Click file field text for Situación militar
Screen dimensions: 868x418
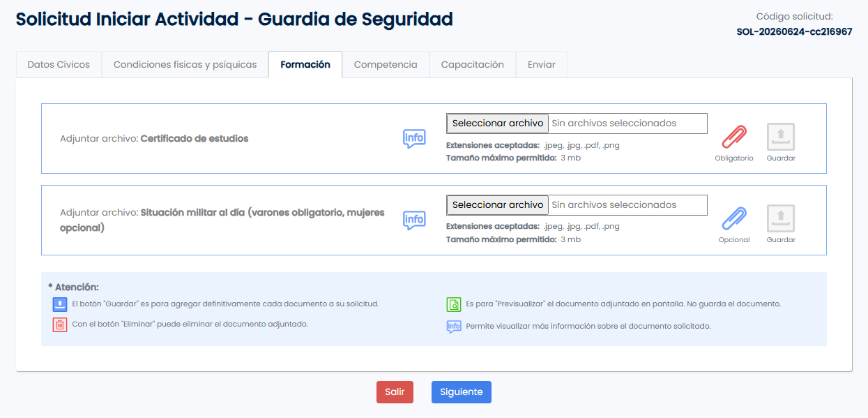click(x=614, y=205)
